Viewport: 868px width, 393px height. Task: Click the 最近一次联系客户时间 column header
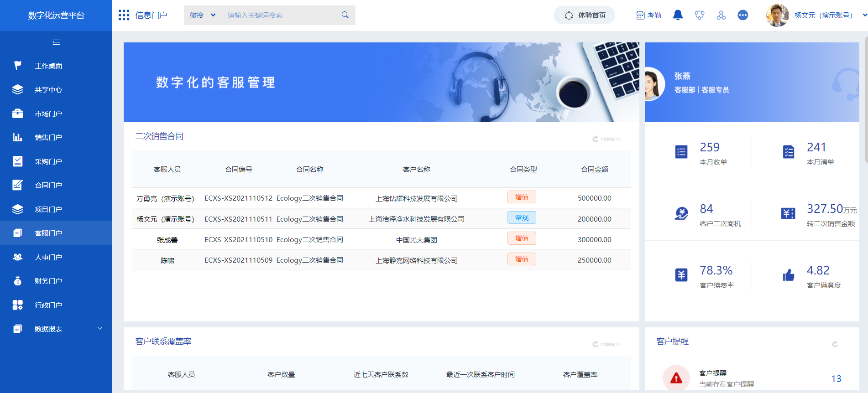pyautogui.click(x=481, y=374)
